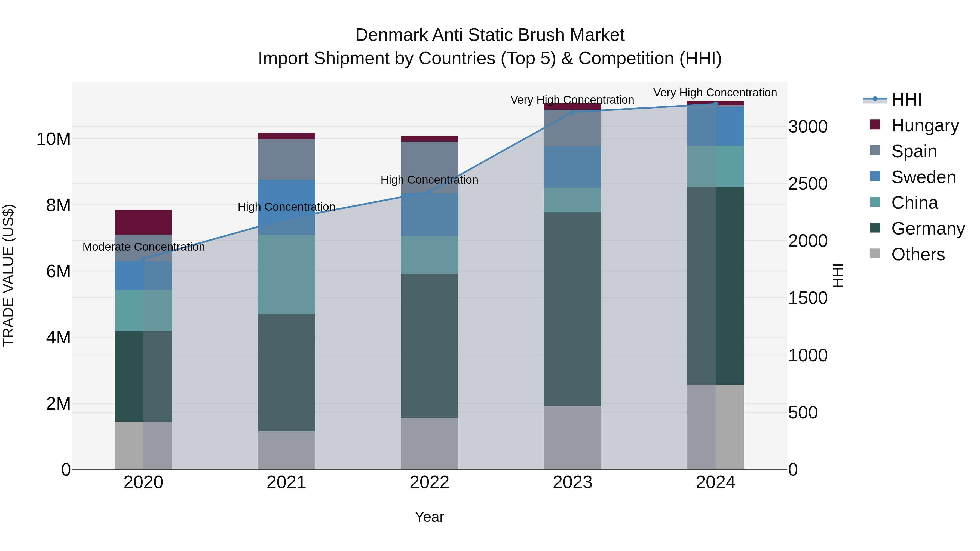Click the 2023 HHI data point

click(572, 112)
